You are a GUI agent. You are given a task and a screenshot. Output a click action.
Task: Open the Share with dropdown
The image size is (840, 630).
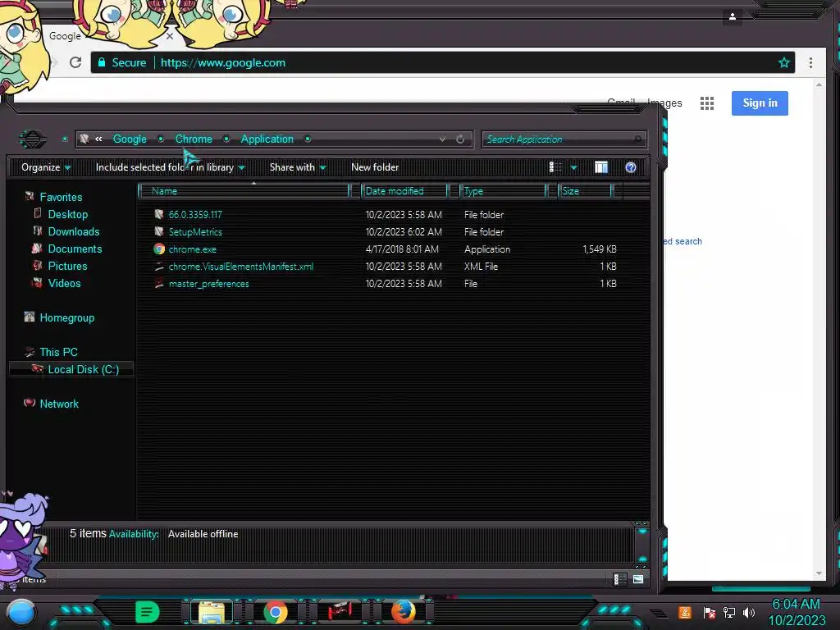coord(297,167)
